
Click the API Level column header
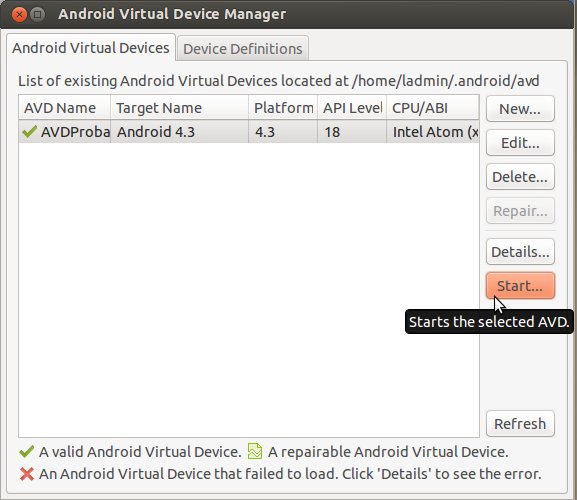tap(352, 108)
